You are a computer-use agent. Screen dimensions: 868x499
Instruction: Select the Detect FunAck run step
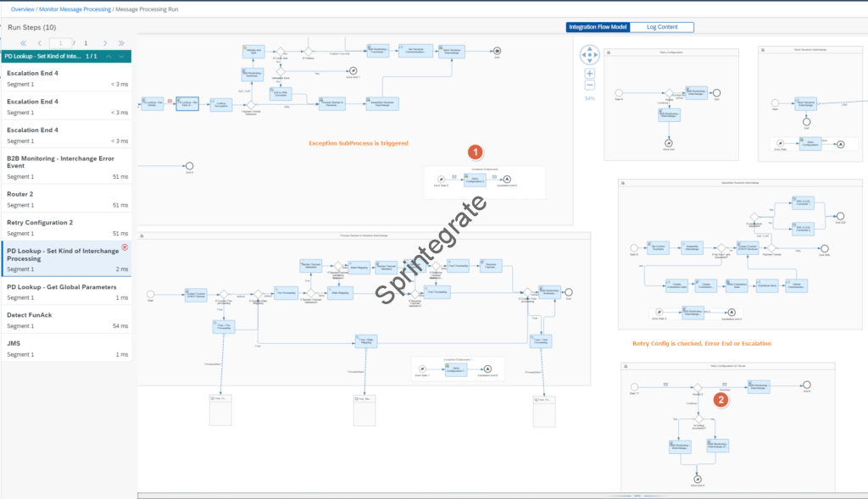tap(66, 319)
